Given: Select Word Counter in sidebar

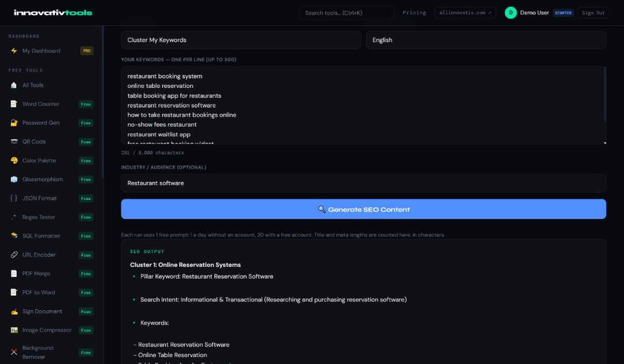Looking at the screenshot, I should pos(41,104).
